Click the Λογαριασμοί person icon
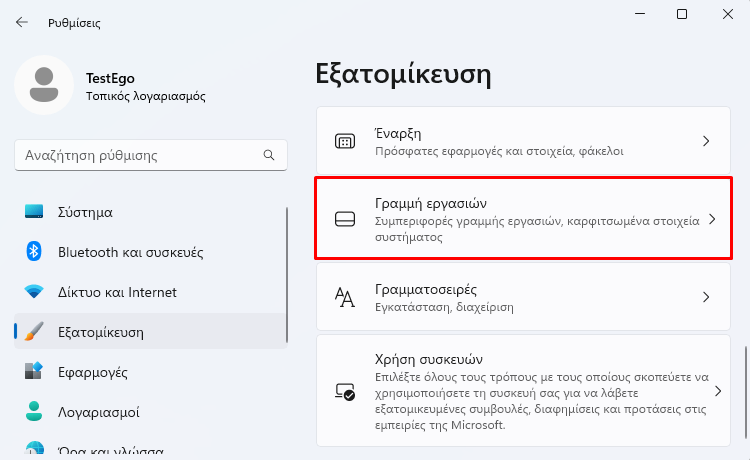This screenshot has width=750, height=460. pyautogui.click(x=35, y=411)
